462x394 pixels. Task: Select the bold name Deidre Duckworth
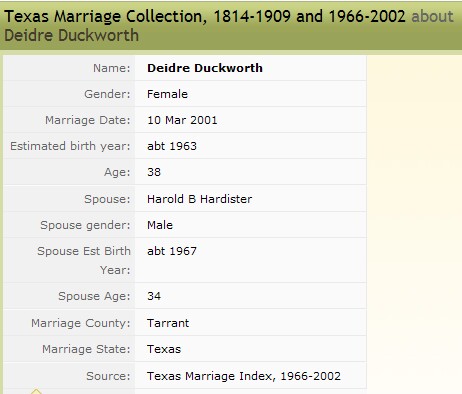(x=205, y=68)
